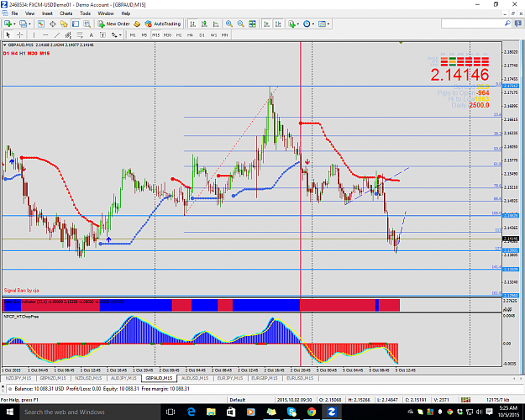Screen dimensions: 525x420
Task: Select the Fibonacci Retracement tool
Action: point(80,34)
